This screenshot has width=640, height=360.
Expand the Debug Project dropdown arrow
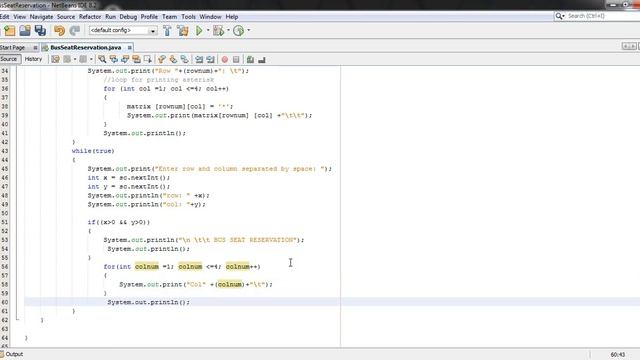228,31
